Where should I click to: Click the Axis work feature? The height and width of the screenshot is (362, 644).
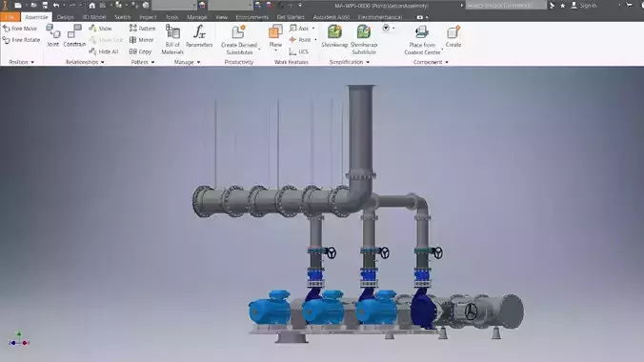pyautogui.click(x=299, y=29)
